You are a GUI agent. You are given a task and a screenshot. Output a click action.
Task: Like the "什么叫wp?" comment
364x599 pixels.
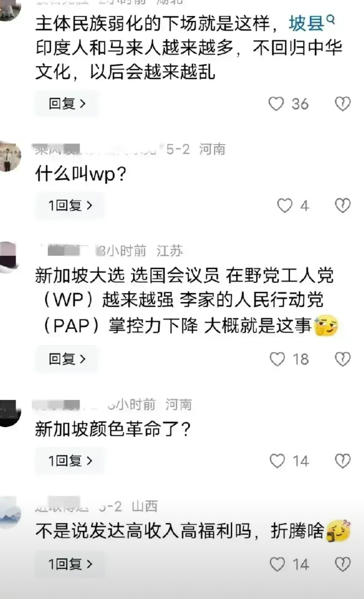285,206
